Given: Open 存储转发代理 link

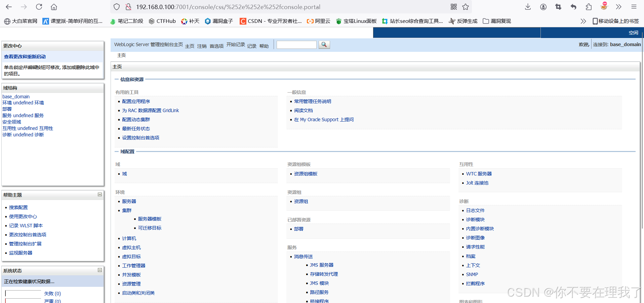Looking at the screenshot, I should click(324, 274).
